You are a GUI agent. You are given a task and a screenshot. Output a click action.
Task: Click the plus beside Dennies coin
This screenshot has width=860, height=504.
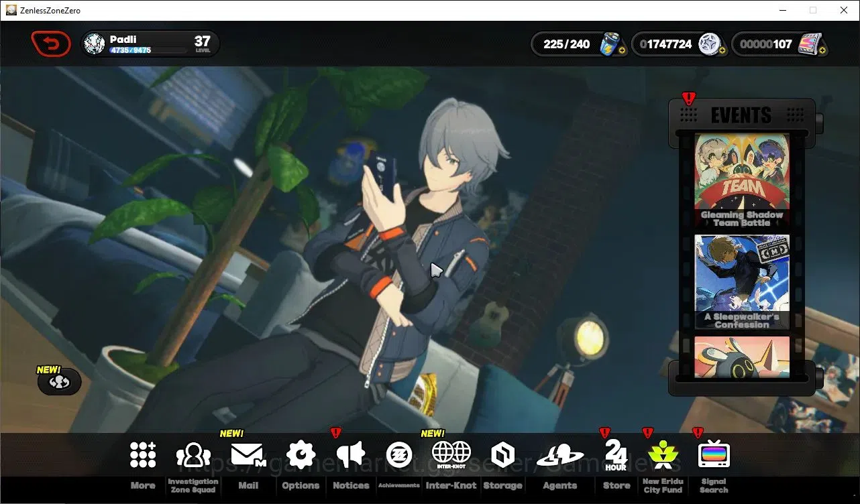click(x=722, y=51)
